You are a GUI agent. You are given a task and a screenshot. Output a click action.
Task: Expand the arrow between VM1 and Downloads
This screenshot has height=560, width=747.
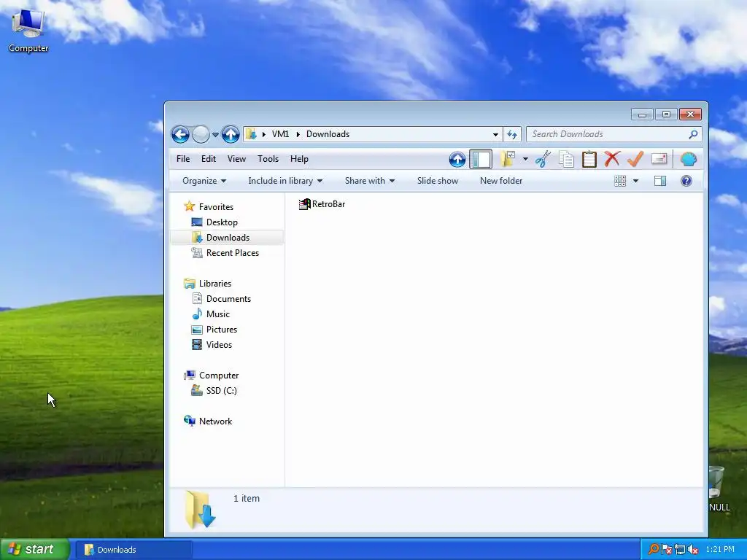pyautogui.click(x=298, y=134)
